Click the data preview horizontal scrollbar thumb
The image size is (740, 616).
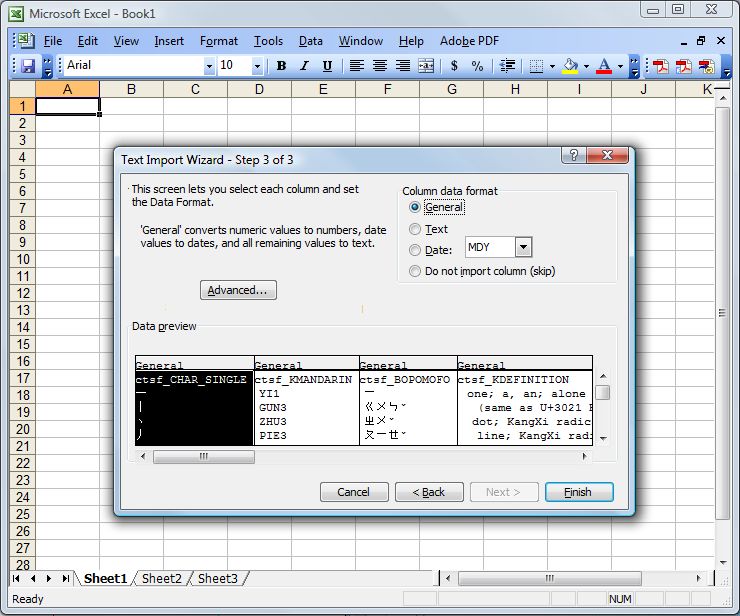203,456
